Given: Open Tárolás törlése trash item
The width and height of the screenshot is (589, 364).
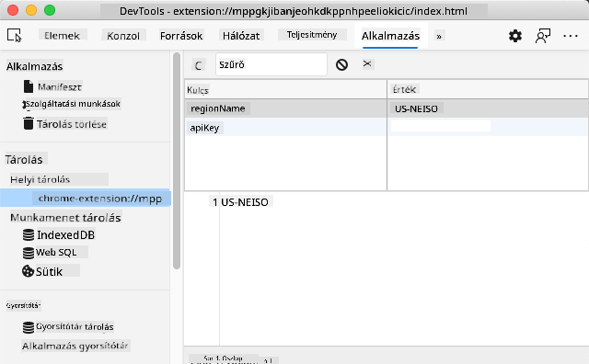Looking at the screenshot, I should coord(65,124).
